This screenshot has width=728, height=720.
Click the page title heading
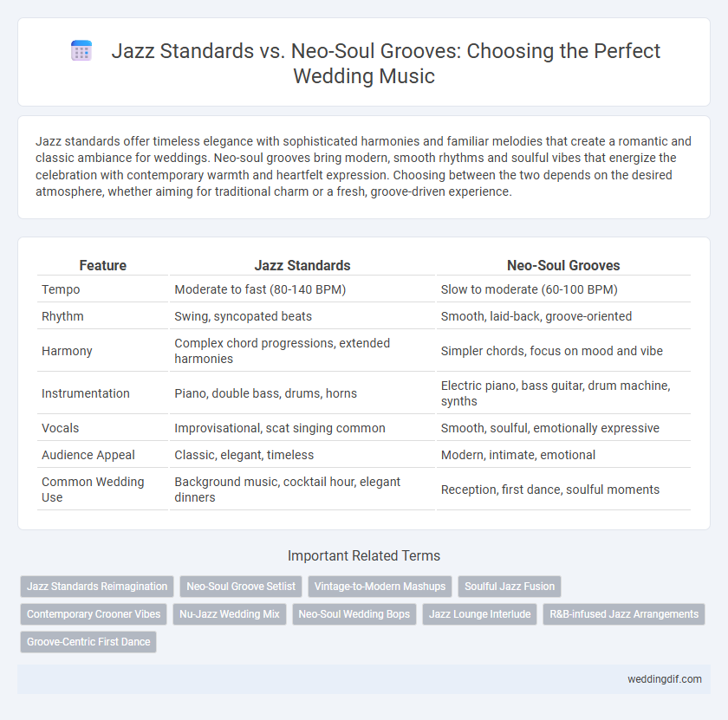386,63
